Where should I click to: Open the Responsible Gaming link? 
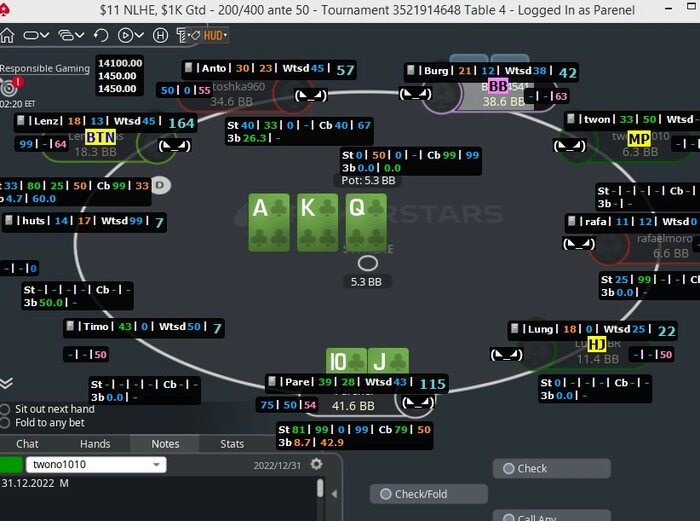click(x=45, y=68)
